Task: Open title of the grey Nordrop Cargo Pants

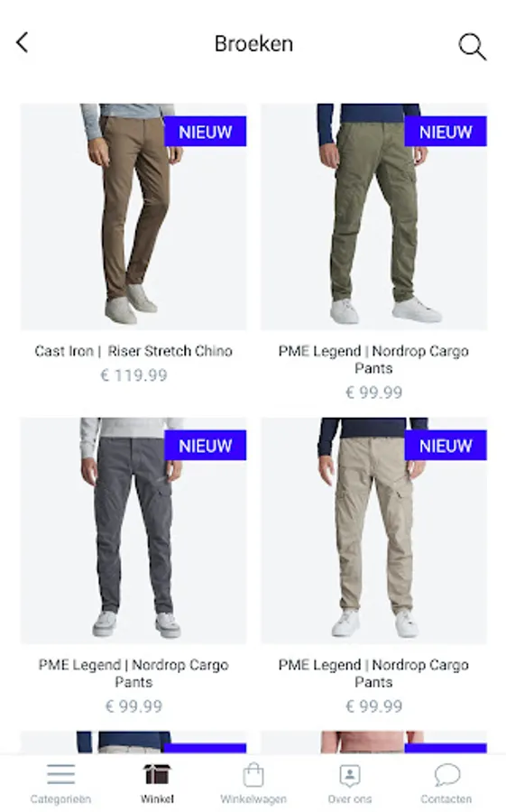Action: pos(133,673)
